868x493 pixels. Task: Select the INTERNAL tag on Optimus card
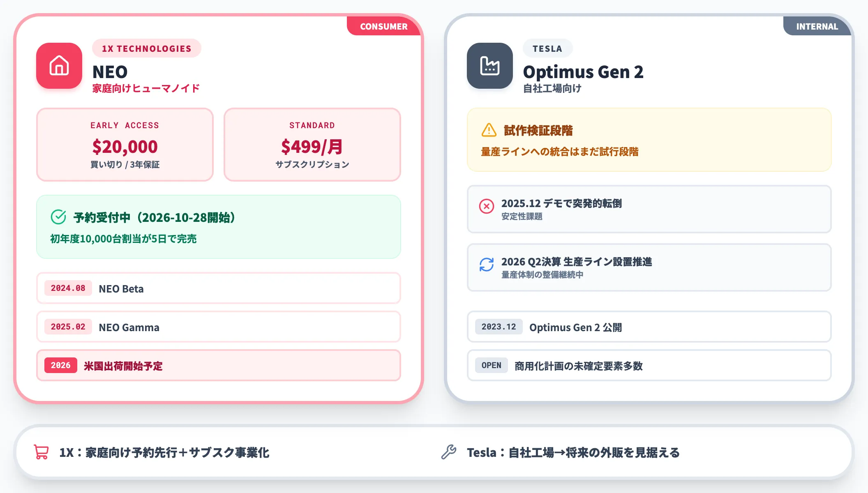(x=817, y=26)
